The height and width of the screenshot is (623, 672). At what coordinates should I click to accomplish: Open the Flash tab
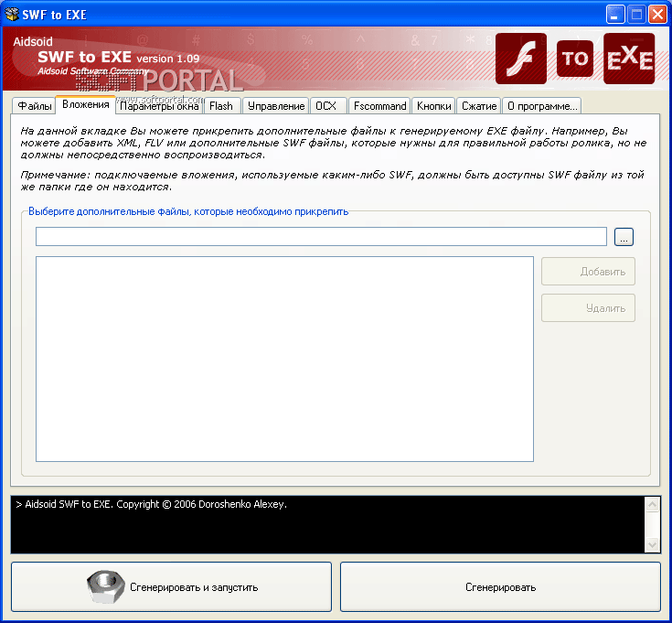click(x=221, y=106)
